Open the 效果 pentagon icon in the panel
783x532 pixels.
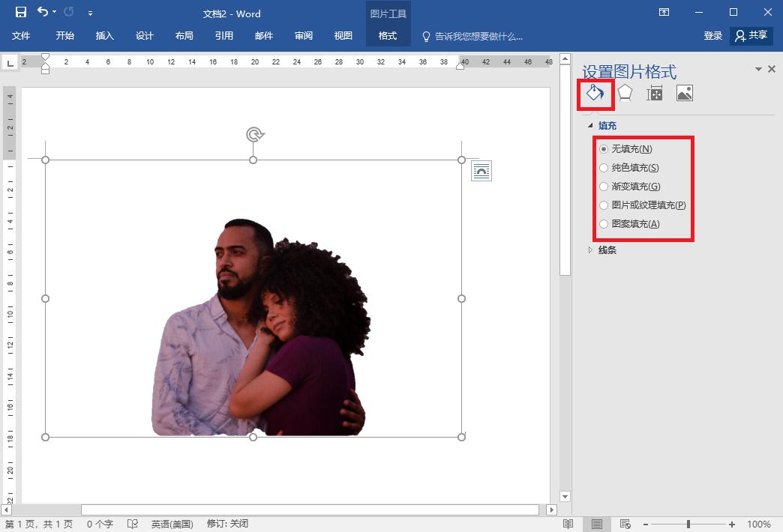click(625, 93)
